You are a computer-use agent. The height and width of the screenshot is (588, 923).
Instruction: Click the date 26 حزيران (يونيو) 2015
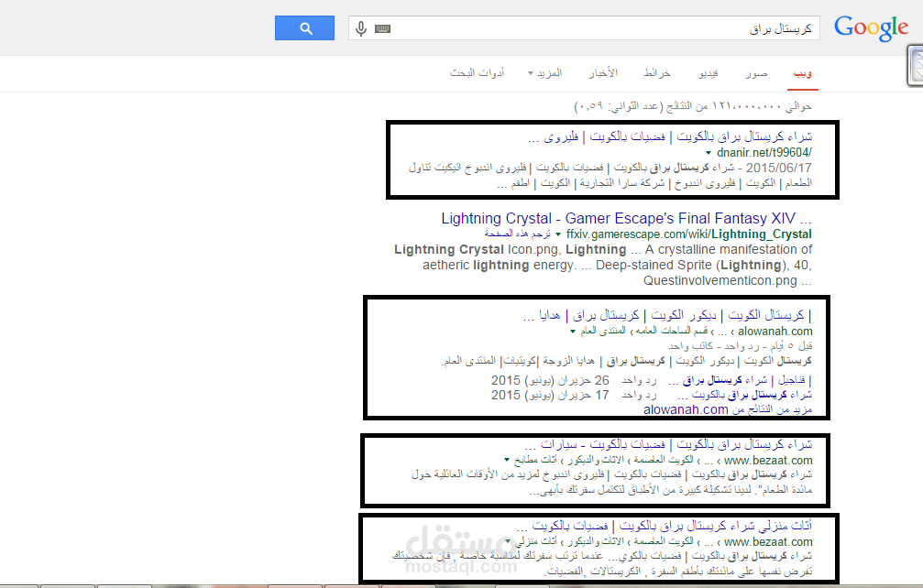point(550,380)
